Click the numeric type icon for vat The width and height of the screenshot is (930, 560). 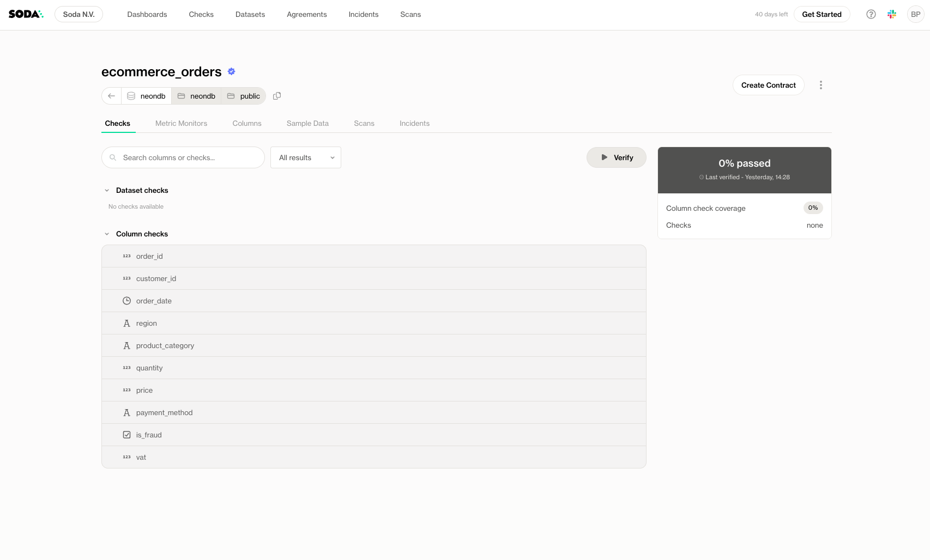126,457
